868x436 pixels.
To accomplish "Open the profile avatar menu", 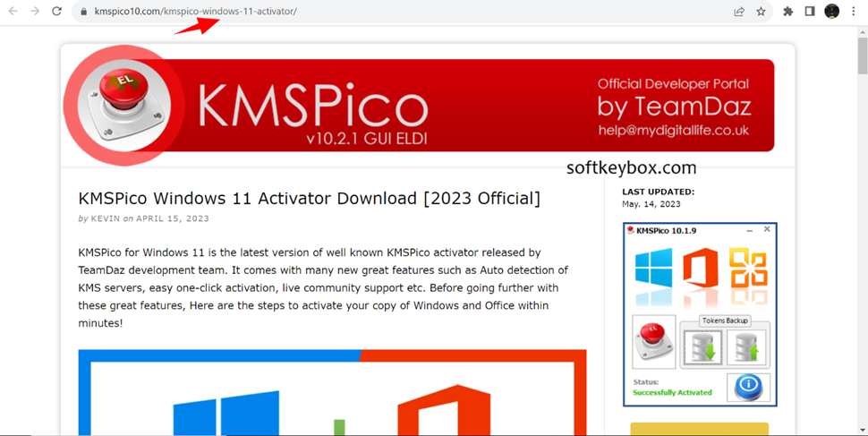I will pos(832,11).
